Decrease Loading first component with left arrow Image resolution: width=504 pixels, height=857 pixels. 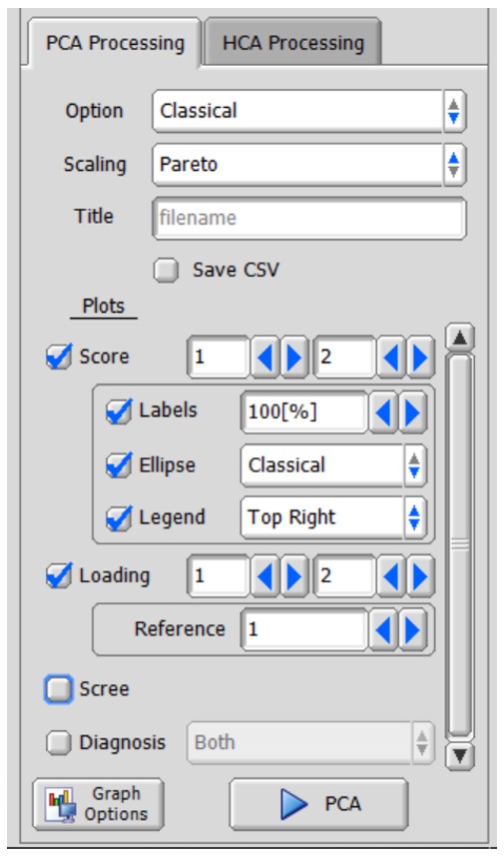(x=264, y=575)
